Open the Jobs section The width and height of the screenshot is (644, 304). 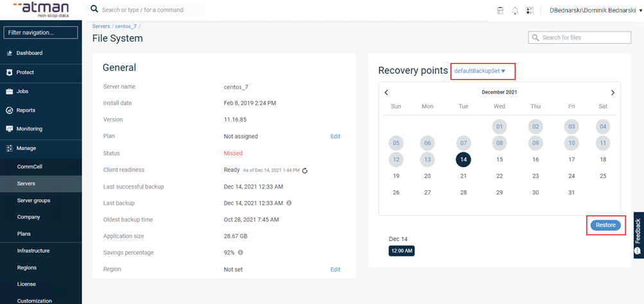[x=22, y=91]
